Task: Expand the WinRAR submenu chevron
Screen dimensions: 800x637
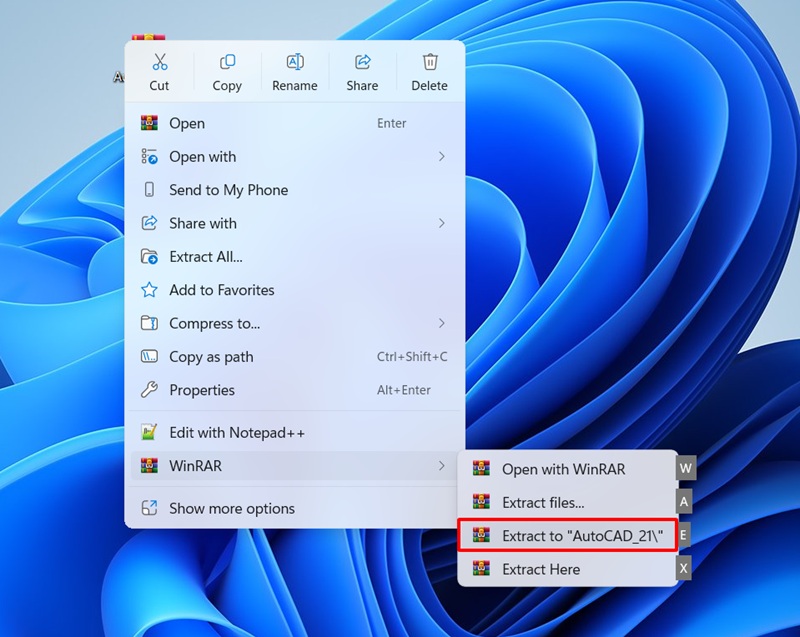Action: pyautogui.click(x=441, y=466)
